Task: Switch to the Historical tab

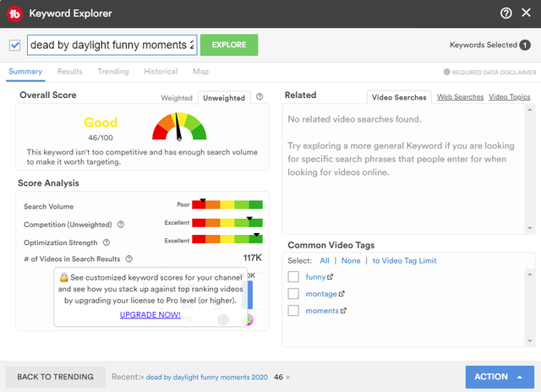Action: coord(161,71)
